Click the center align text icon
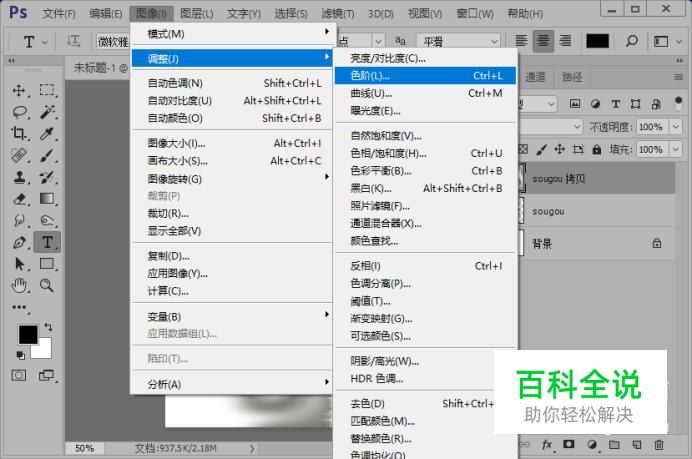This screenshot has width=692, height=459. [x=543, y=41]
